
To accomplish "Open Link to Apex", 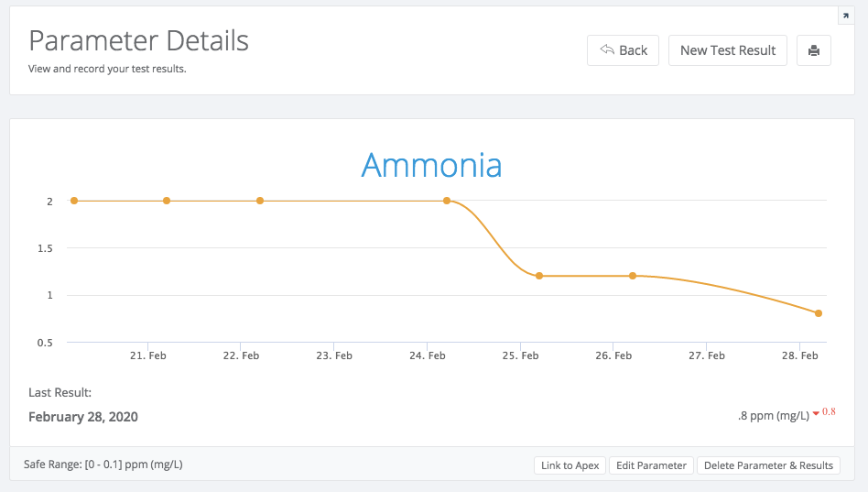I will click(570, 465).
